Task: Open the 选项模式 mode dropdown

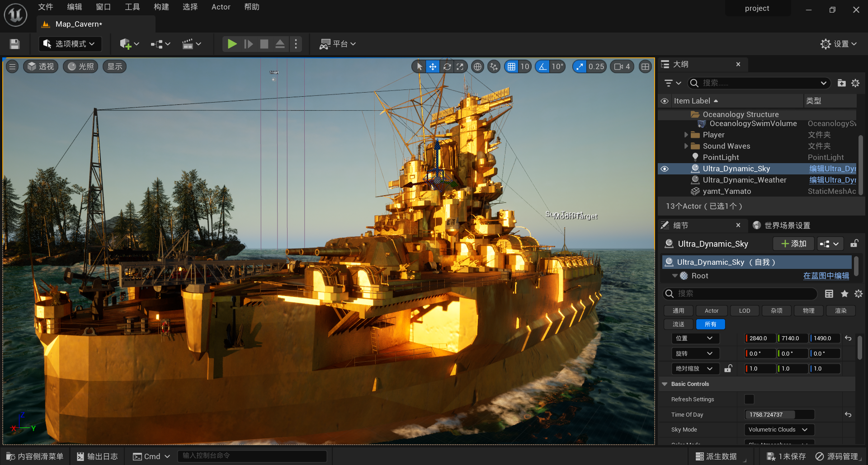Action: 70,44
